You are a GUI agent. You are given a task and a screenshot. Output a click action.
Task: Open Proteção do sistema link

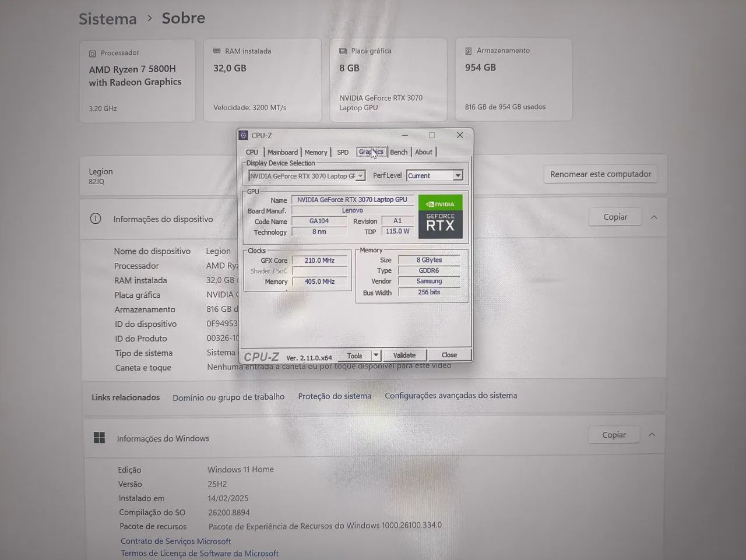[x=335, y=396]
